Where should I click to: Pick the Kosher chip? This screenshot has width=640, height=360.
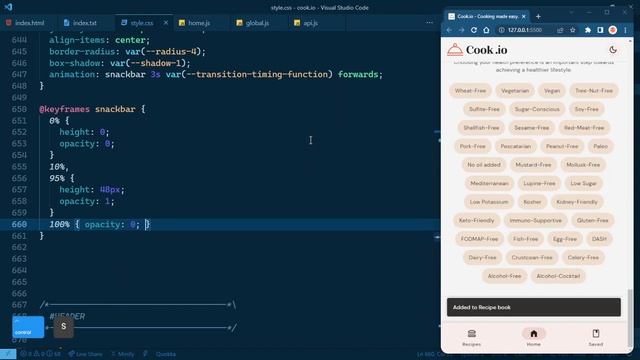tap(532, 202)
